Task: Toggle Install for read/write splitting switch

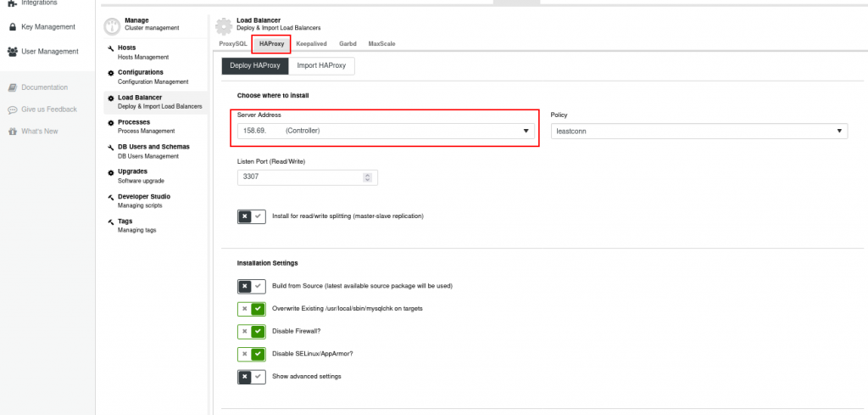Action: tap(252, 216)
